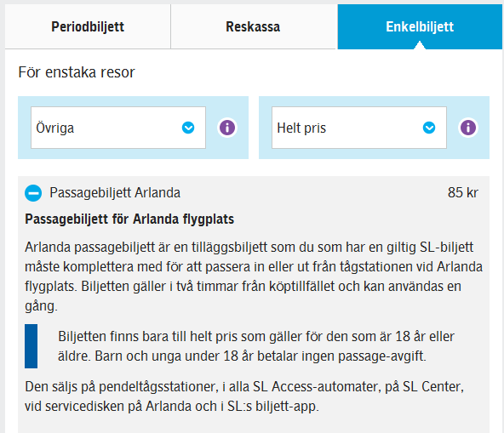Viewport: 504px width, 433px height.
Task: Click the För enstaka resor heading
Action: [77, 72]
